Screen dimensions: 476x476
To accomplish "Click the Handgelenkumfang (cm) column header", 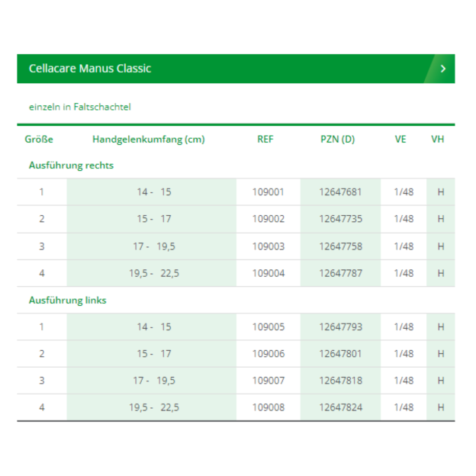I will [x=149, y=140].
